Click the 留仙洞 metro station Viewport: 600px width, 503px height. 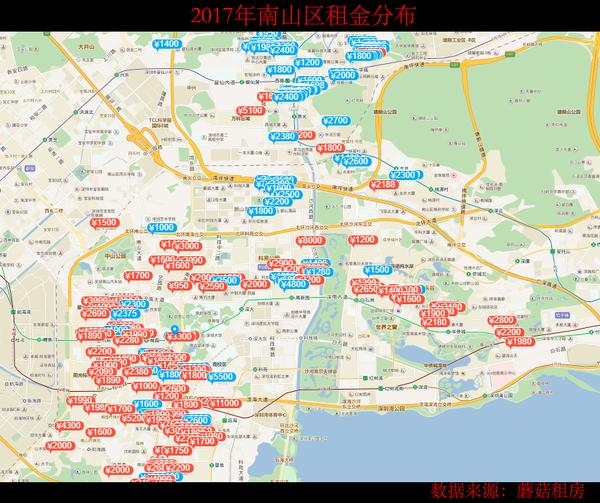click(x=249, y=82)
